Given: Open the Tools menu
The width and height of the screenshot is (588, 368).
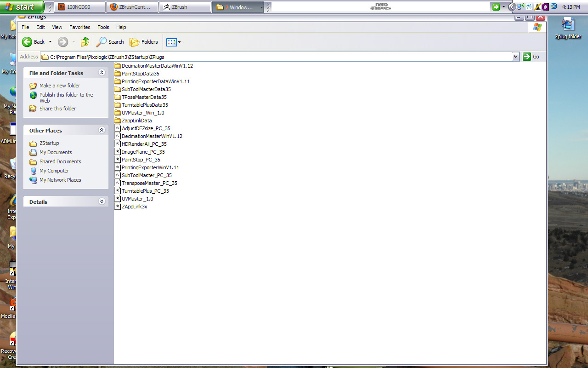Looking at the screenshot, I should tap(103, 27).
